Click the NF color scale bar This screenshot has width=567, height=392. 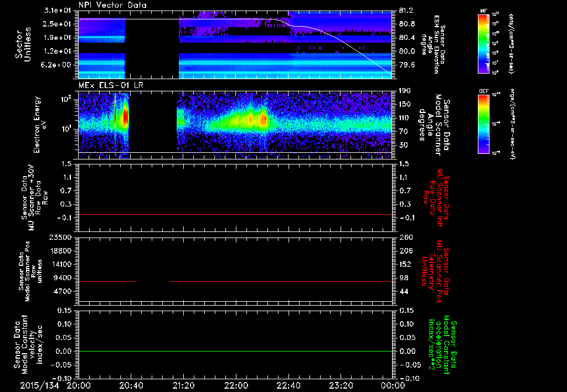pos(483,43)
